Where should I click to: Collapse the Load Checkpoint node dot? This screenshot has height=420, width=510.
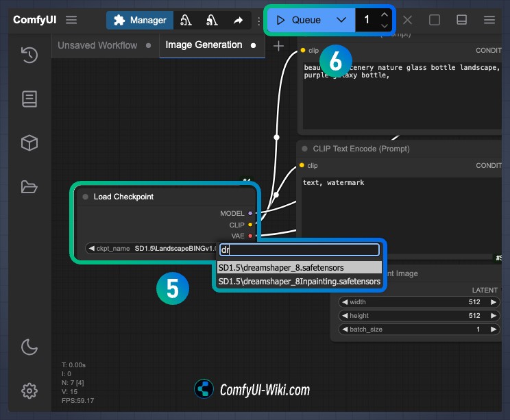[x=86, y=197]
